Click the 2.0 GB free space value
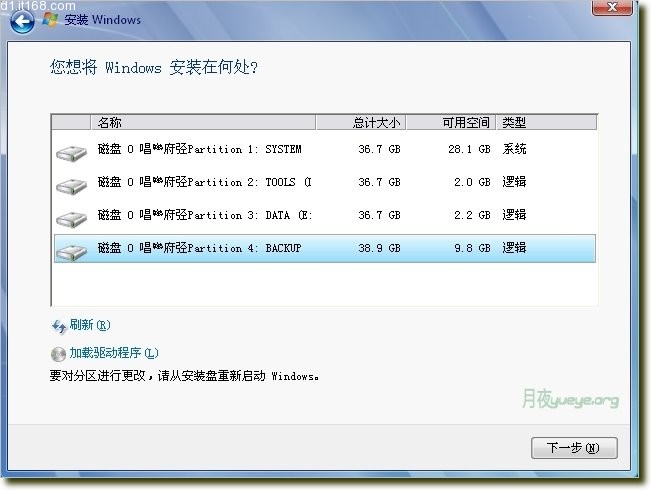The width and height of the screenshot is (651, 490). click(472, 182)
